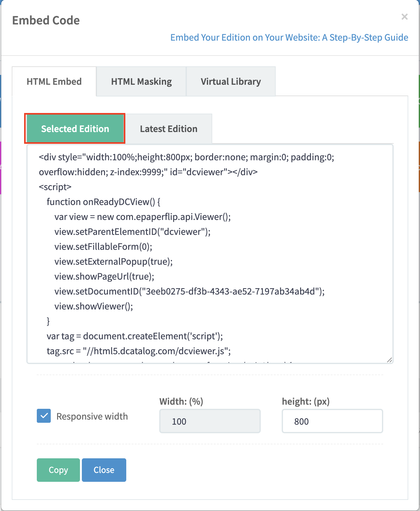Switch to the HTML Masking tab

141,82
